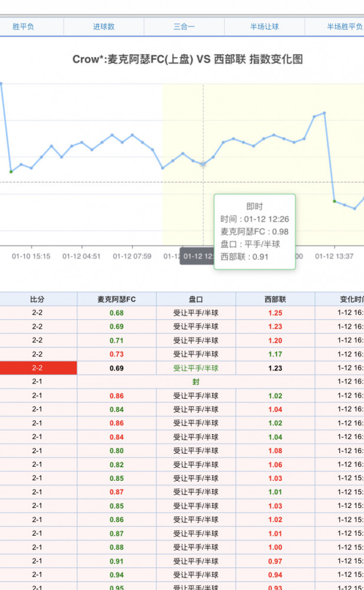
Task: Click the 1.06 odds value
Action: pyautogui.click(x=275, y=465)
